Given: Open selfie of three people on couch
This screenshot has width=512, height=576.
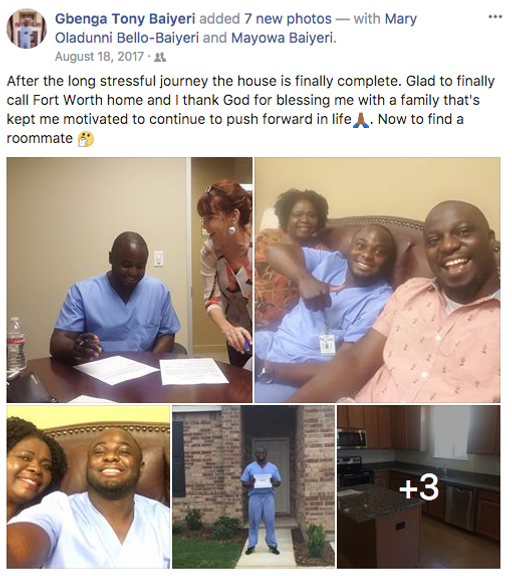Looking at the screenshot, I should (x=378, y=280).
